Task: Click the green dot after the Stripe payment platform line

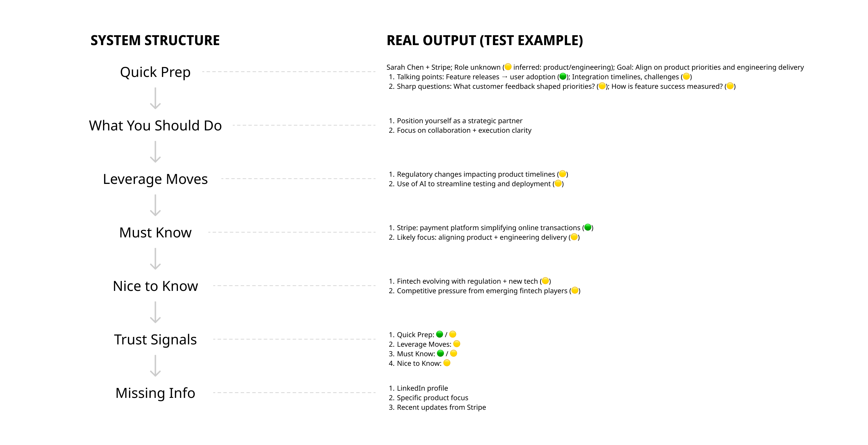Action: click(588, 227)
